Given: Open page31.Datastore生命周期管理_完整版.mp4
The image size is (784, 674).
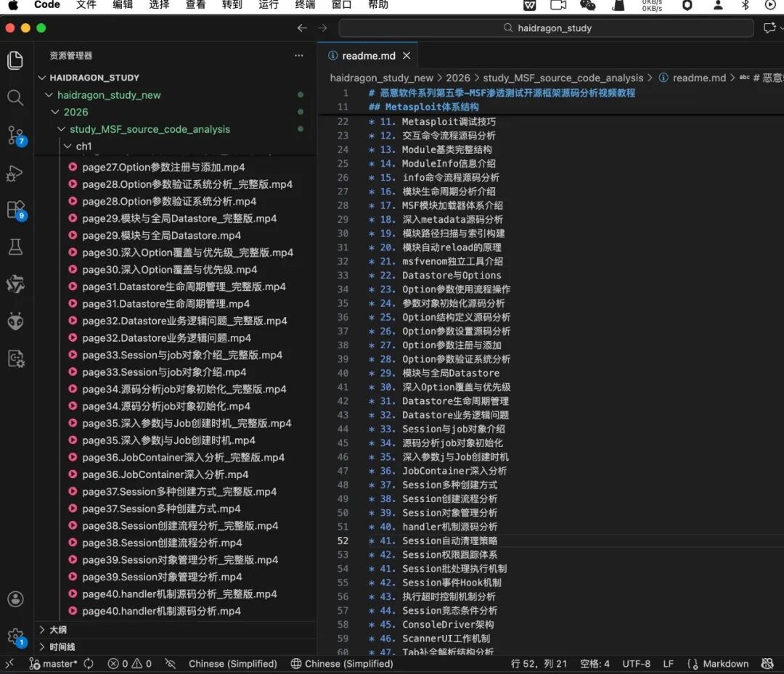Looking at the screenshot, I should 184,287.
